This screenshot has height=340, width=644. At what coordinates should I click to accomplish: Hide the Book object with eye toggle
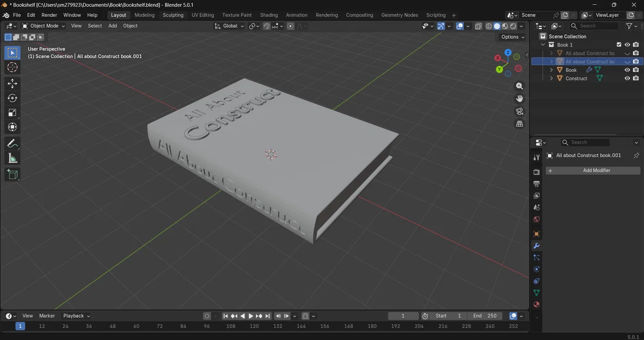[627, 70]
